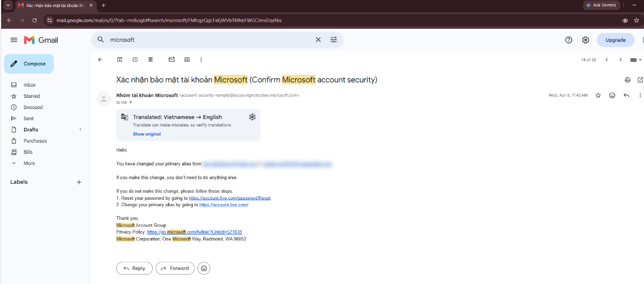Star this message
644x284 pixels.
coord(598,95)
